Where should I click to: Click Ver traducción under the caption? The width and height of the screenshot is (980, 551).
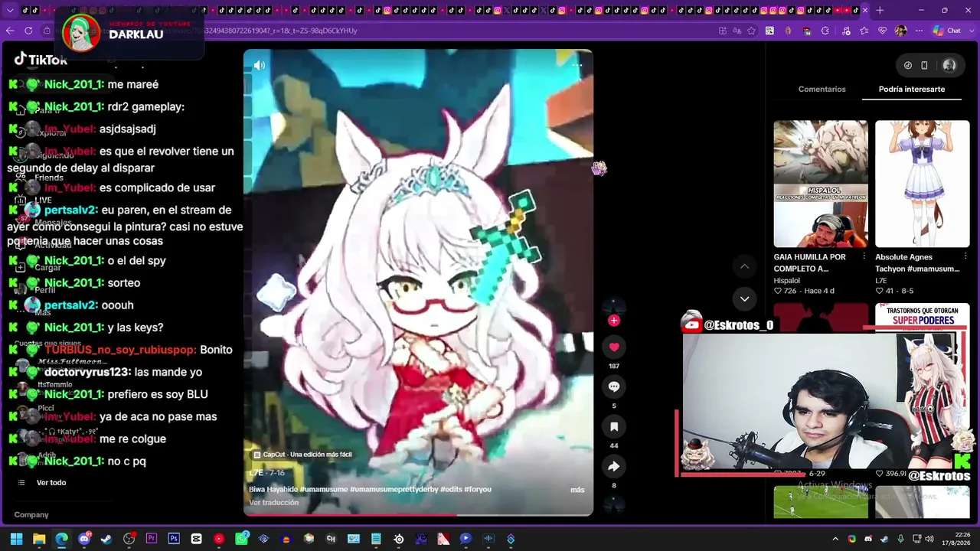[x=273, y=503]
